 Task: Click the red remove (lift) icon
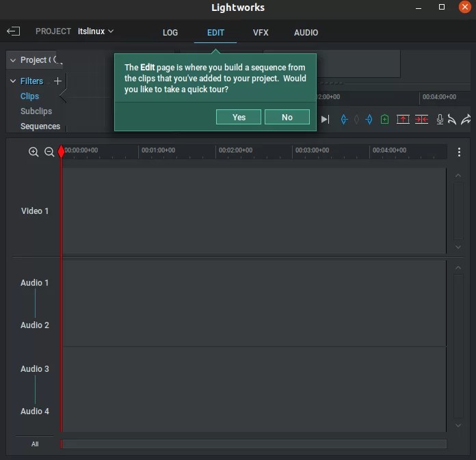pyautogui.click(x=403, y=119)
